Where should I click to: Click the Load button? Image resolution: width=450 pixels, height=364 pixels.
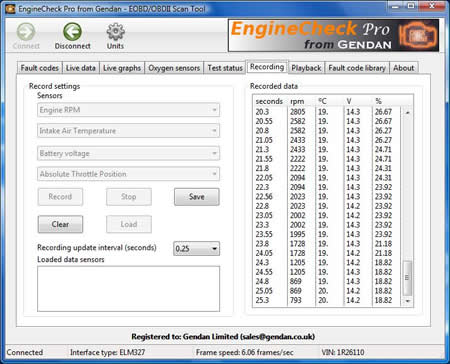click(x=129, y=224)
